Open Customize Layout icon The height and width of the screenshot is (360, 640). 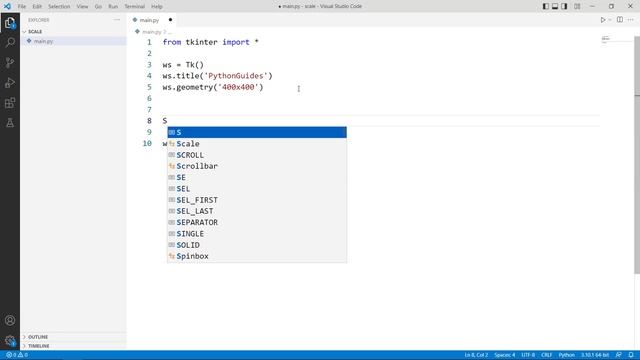tap(577, 6)
